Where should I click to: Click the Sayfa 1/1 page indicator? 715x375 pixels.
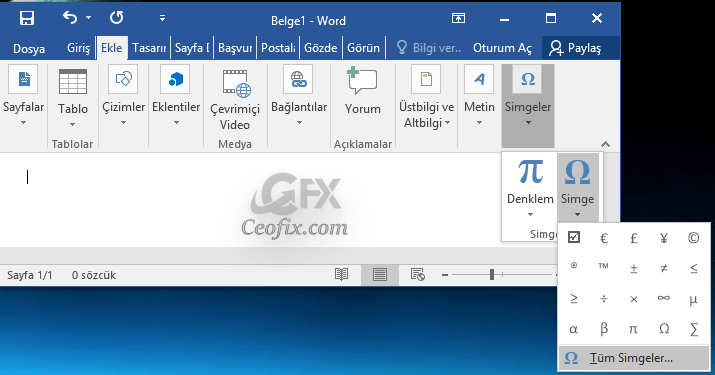[x=30, y=275]
